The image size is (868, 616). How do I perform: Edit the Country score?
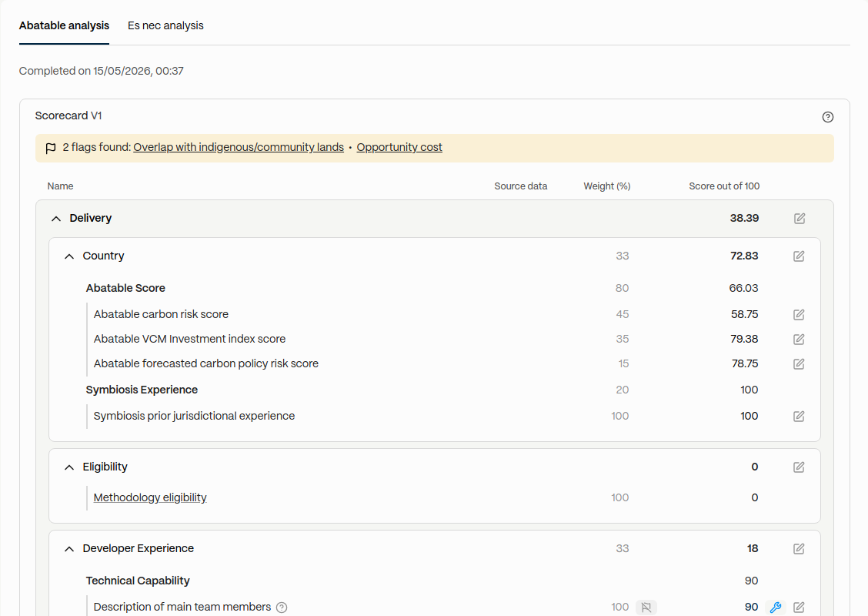(x=799, y=256)
